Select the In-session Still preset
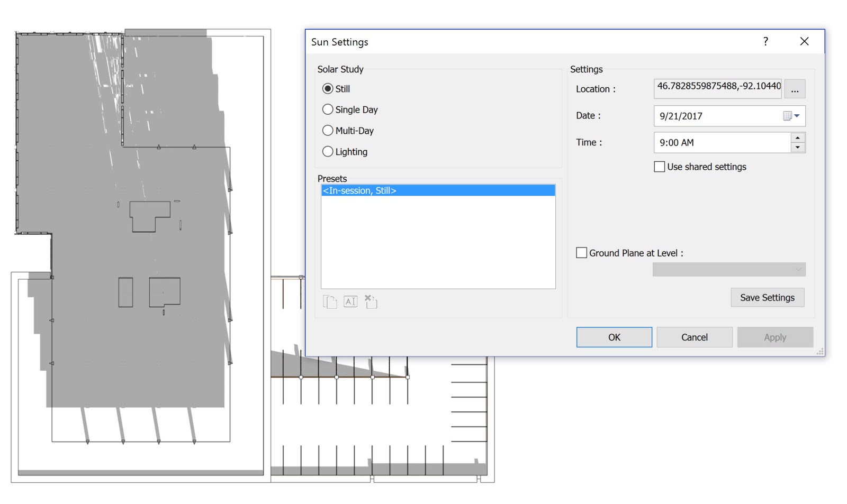 click(438, 190)
